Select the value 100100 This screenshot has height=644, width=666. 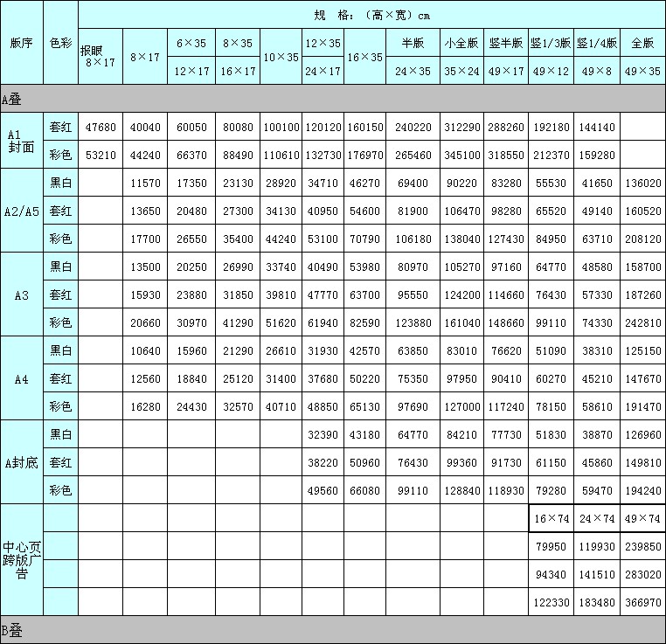[281, 127]
